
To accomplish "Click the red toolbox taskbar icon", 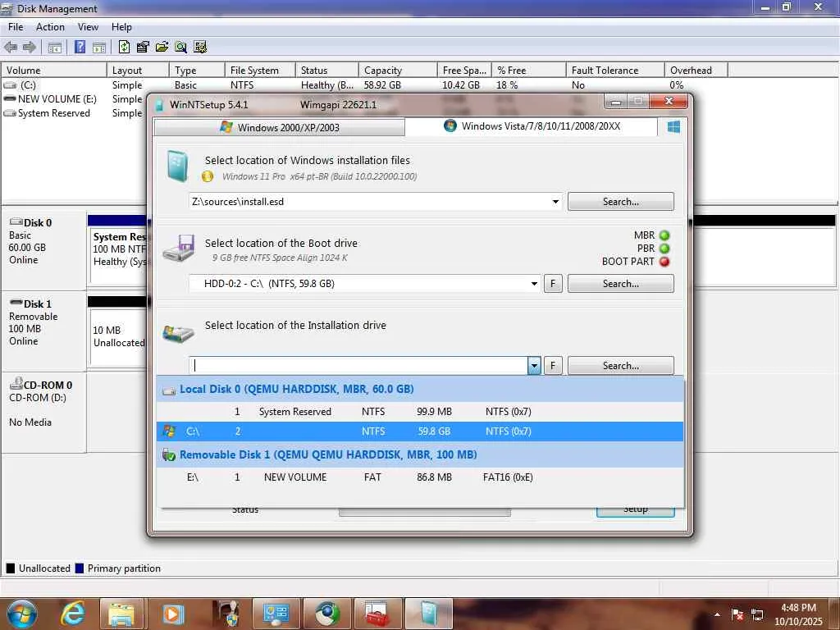I will 377,614.
